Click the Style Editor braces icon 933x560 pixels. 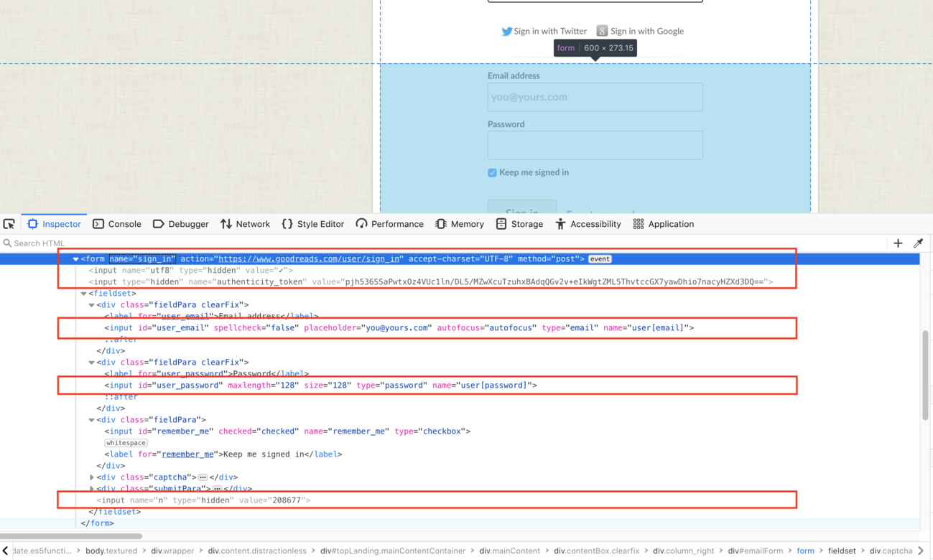[287, 224]
